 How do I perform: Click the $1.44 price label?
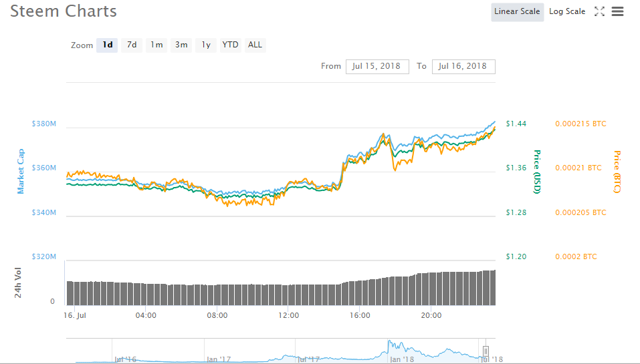click(x=516, y=124)
